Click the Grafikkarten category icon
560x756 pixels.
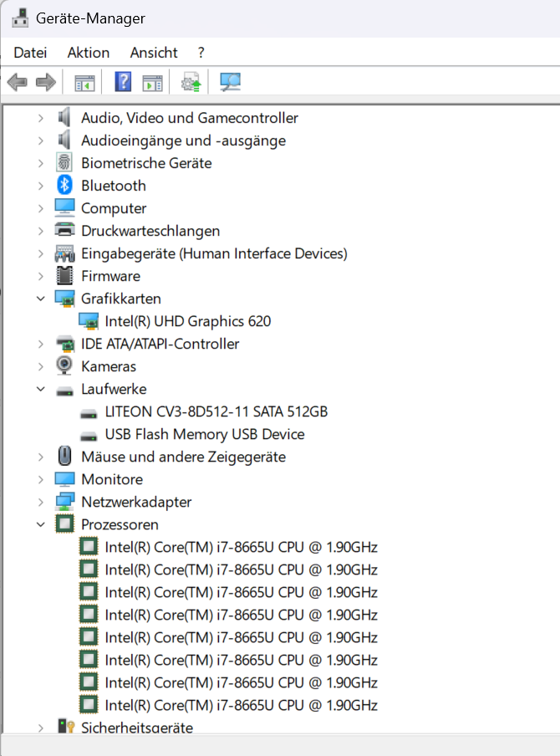(x=64, y=299)
